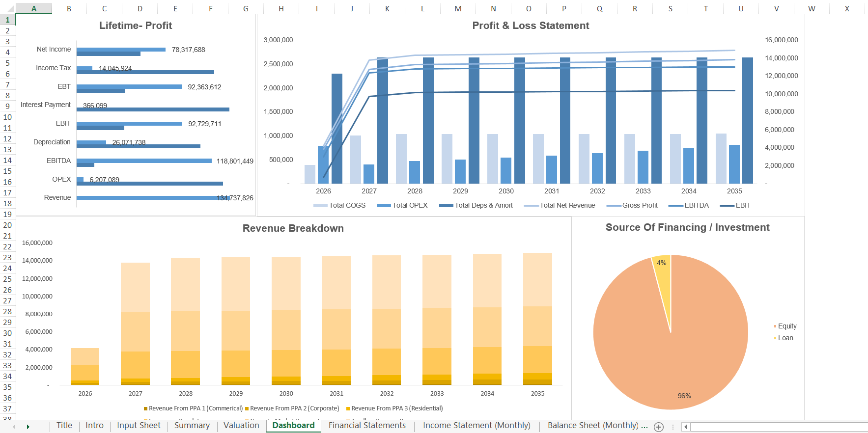The height and width of the screenshot is (433, 868).
Task: Click the next sheet navigation arrow
Action: coord(28,427)
